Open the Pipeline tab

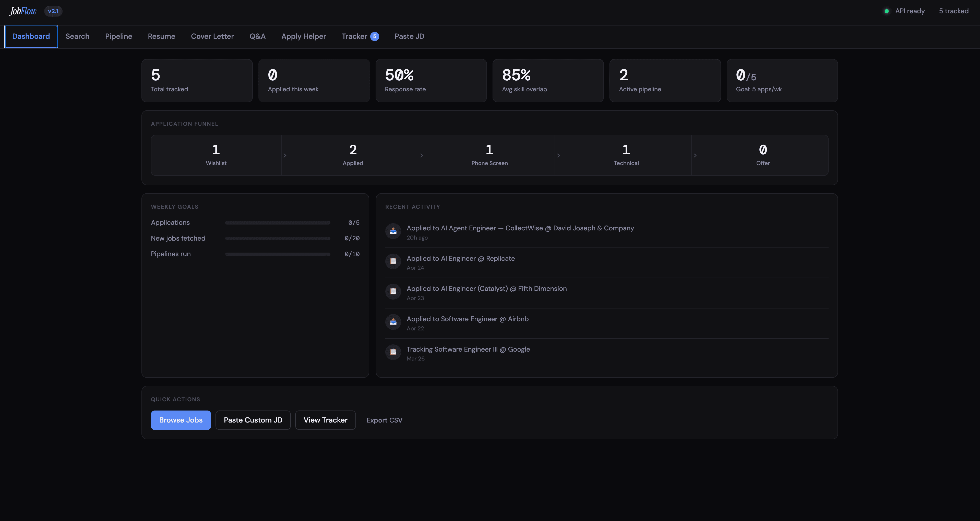[x=119, y=36]
